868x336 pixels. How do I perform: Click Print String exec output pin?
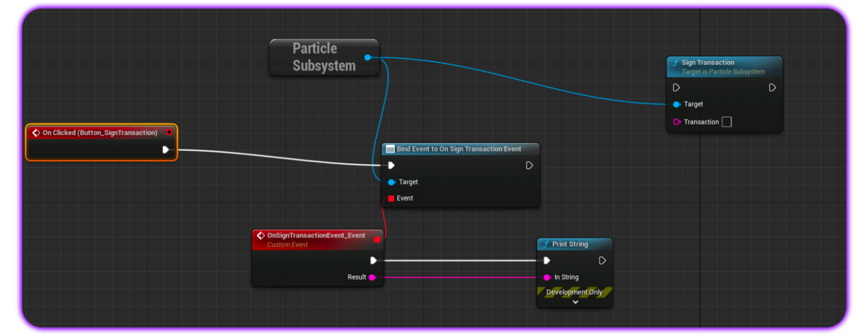[602, 260]
